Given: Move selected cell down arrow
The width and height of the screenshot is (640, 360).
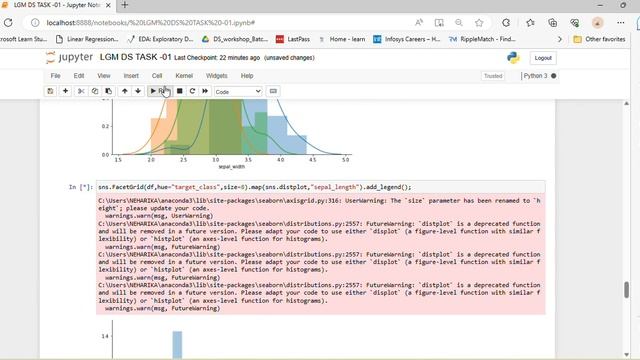Looking at the screenshot, I should coord(138,91).
